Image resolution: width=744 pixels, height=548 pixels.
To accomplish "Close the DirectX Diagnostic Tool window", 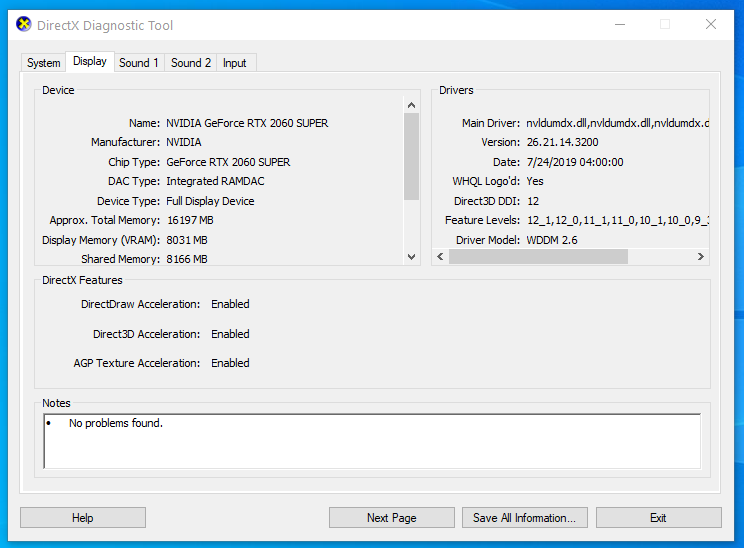I will [x=711, y=24].
